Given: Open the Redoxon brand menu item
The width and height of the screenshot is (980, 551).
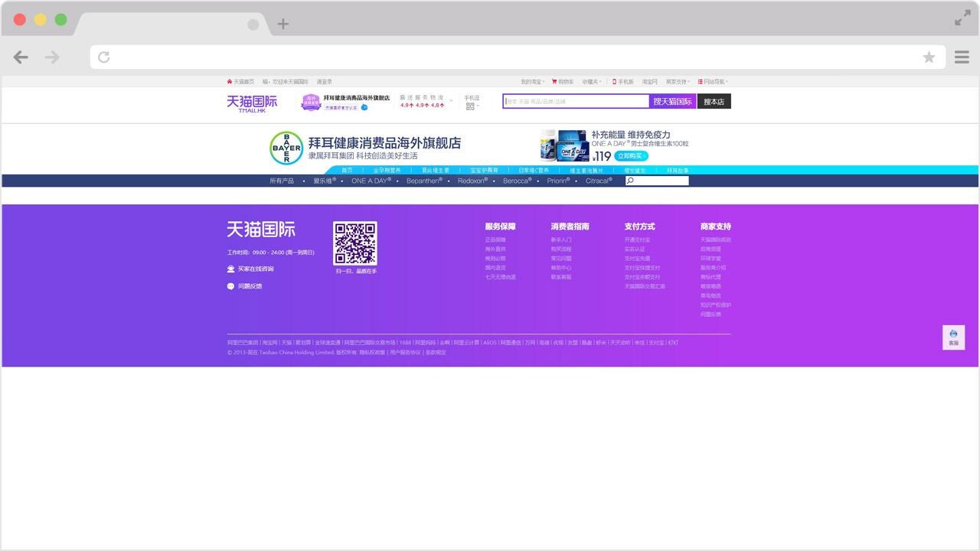Looking at the screenshot, I should tap(473, 181).
